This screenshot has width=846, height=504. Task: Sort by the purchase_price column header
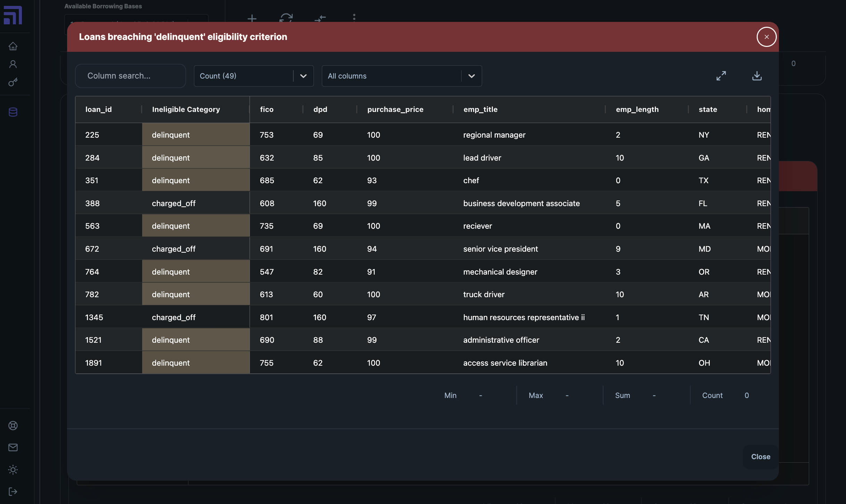pyautogui.click(x=395, y=109)
